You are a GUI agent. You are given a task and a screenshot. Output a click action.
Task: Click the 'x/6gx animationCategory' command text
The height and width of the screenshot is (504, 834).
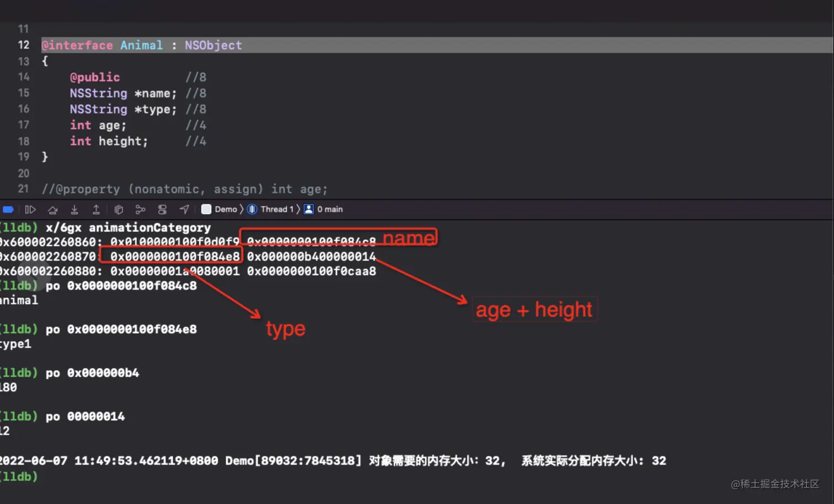[128, 228]
